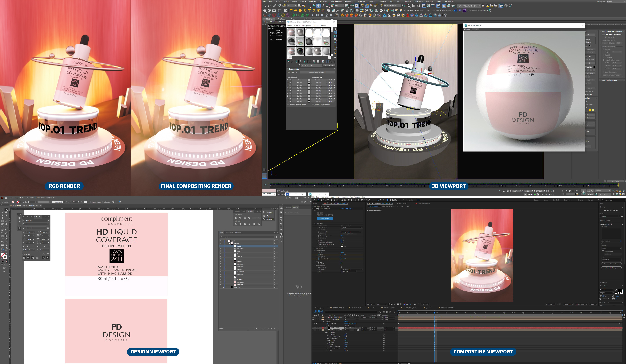Toggle Snapping checkbox in After Effects toolbar
Screen dimensions: 626x364
pyautogui.click(x=406, y=200)
